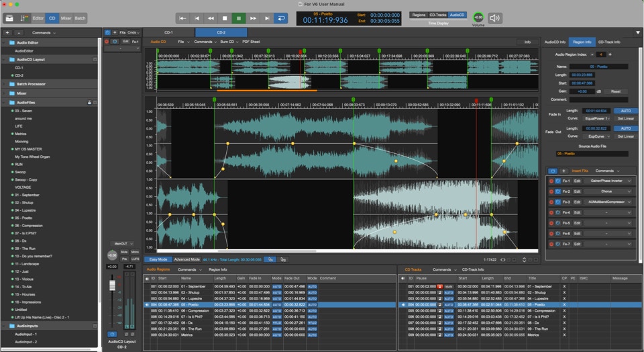Screen dimensions: 644x352
Task: Toggle the Fx-2 Chorus power button
Action: click(x=557, y=191)
